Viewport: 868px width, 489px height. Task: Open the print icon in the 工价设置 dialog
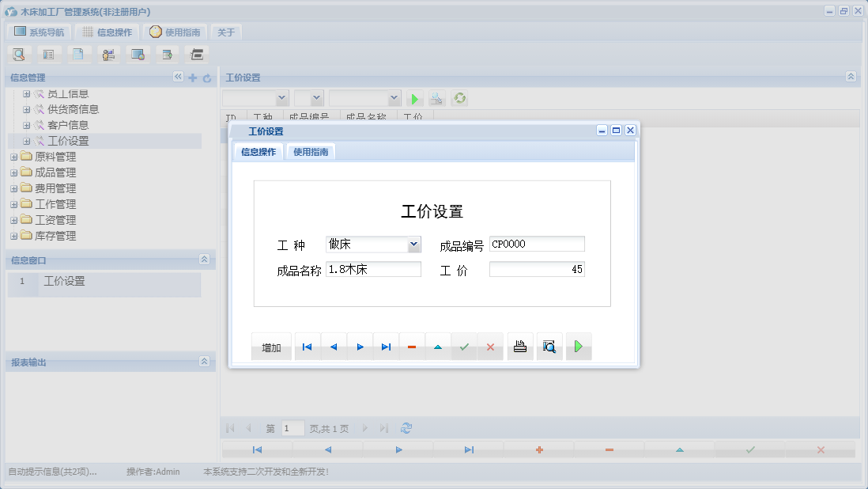[519, 346]
